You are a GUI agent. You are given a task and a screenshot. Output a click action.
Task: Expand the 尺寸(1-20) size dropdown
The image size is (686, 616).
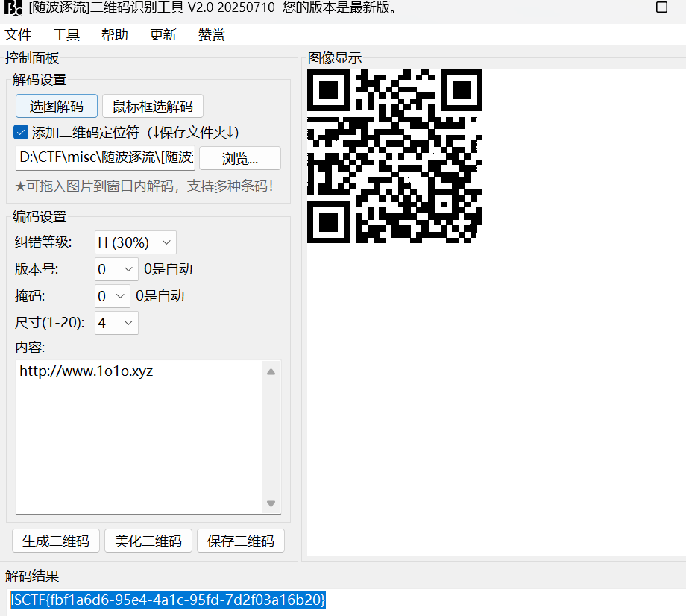tap(117, 323)
